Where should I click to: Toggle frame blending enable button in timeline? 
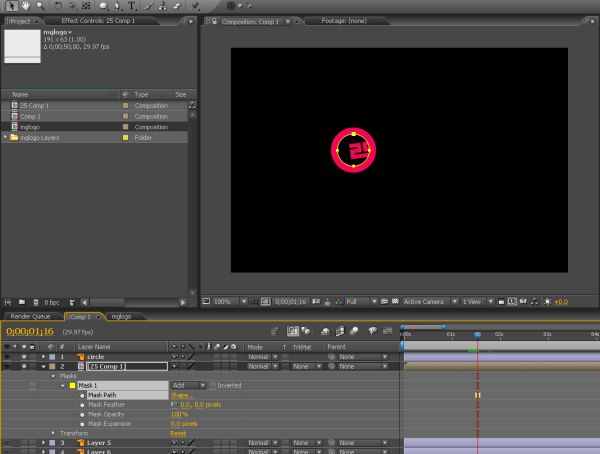click(340, 331)
